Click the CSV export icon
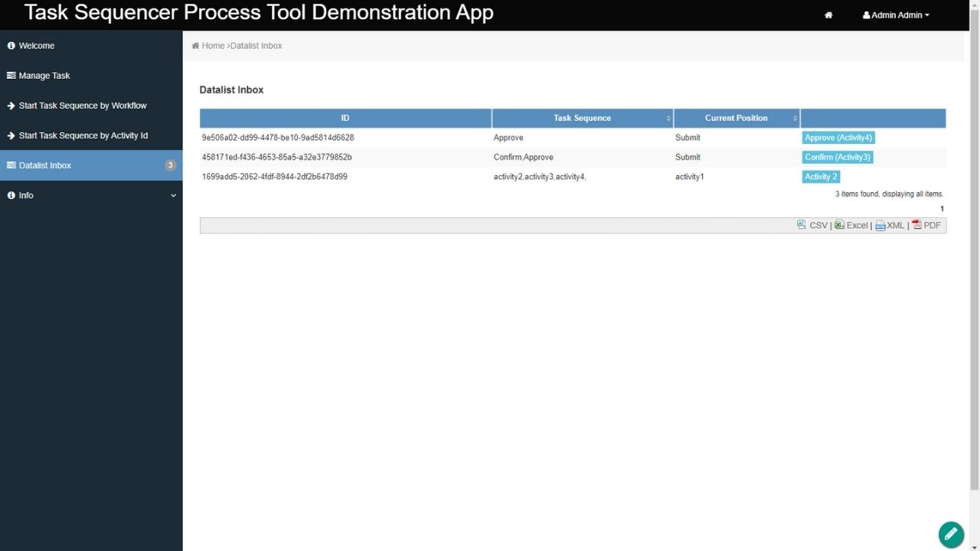 [x=802, y=225]
